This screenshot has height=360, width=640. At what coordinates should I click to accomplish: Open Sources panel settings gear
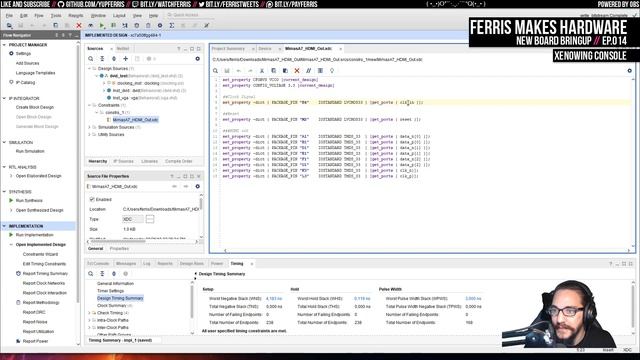[x=198, y=59]
